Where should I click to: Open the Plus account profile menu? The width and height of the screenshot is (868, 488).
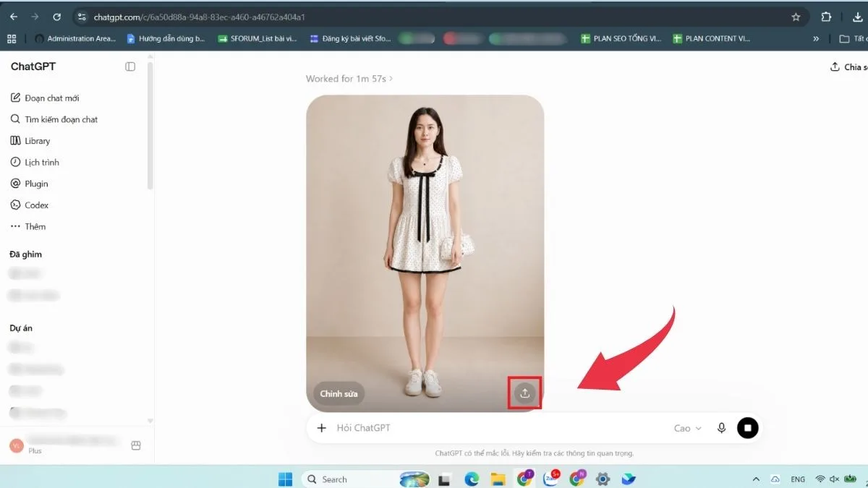[64, 445]
